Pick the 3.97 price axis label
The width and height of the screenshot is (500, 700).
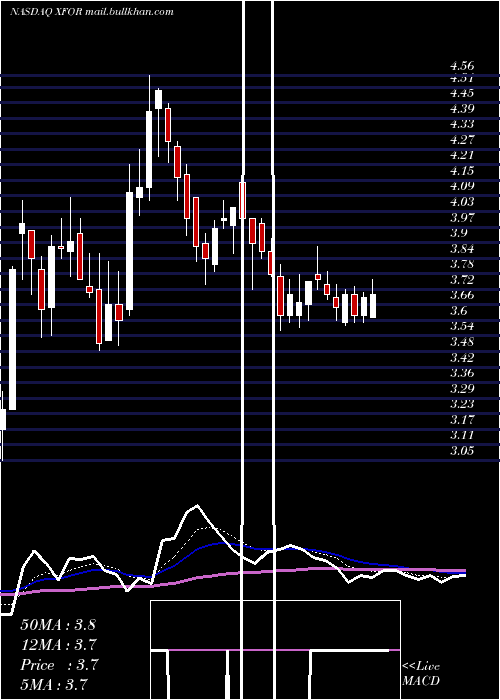coord(462,217)
